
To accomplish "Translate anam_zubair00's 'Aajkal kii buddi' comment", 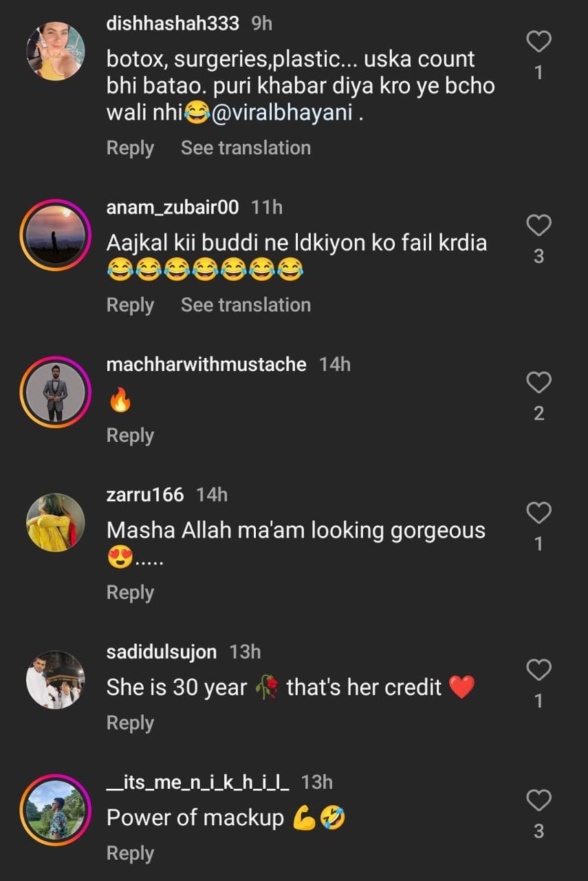I will pyautogui.click(x=246, y=305).
